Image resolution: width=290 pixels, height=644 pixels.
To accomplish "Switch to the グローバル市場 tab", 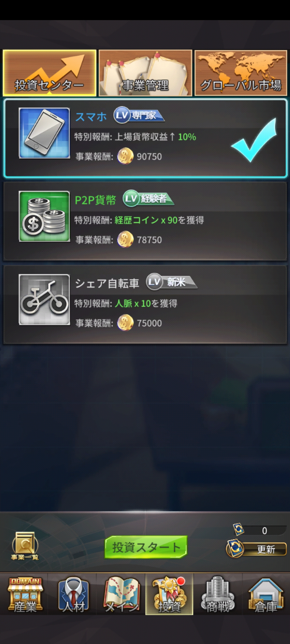I will click(241, 73).
